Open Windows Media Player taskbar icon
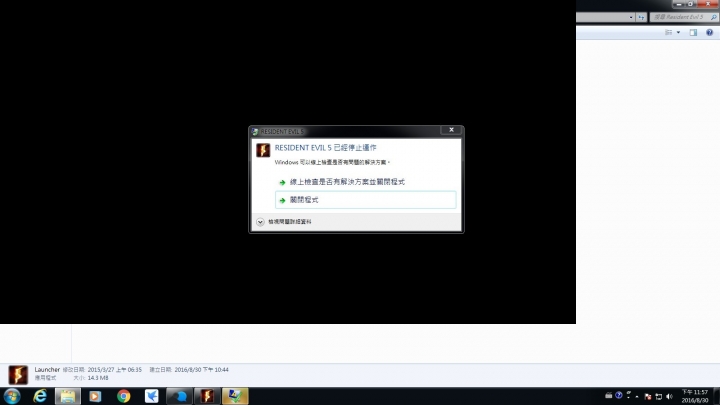Viewport: 720px width, 405px height. point(95,396)
